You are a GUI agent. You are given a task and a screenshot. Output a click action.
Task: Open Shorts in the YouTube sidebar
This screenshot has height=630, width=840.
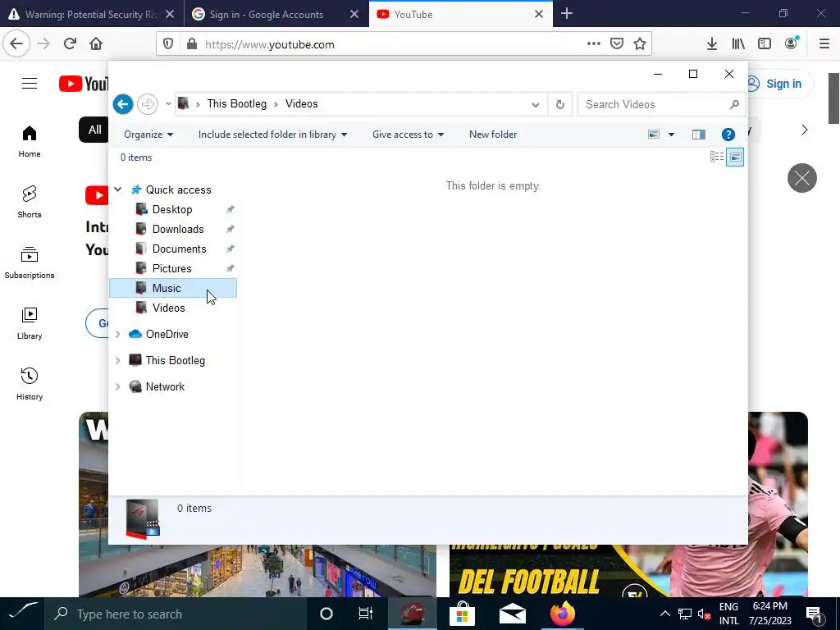pos(30,202)
